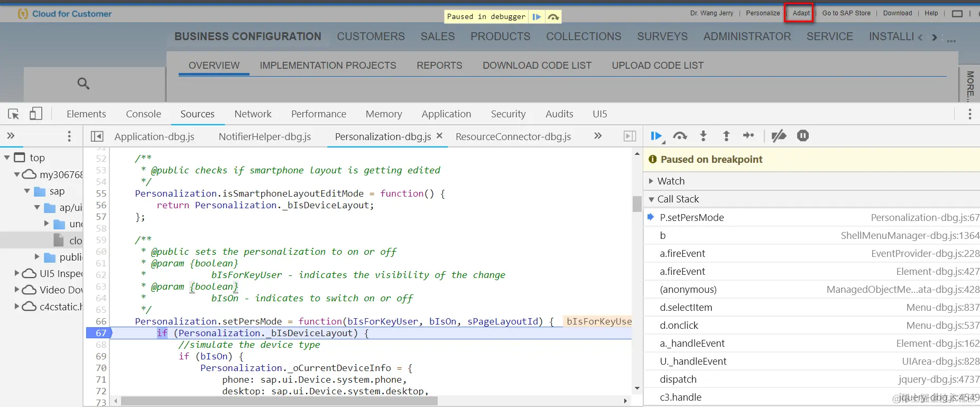
Task: Resume from the Paused in debugger overlay
Action: point(537,17)
